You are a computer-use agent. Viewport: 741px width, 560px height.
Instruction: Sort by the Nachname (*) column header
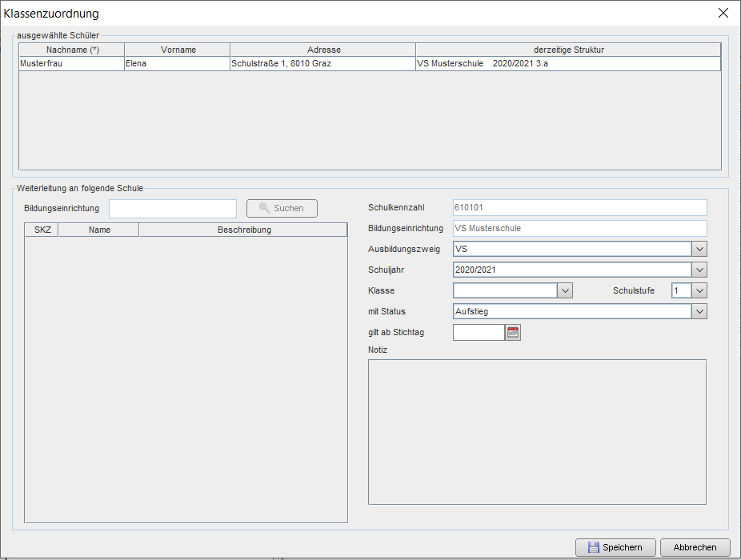click(72, 50)
